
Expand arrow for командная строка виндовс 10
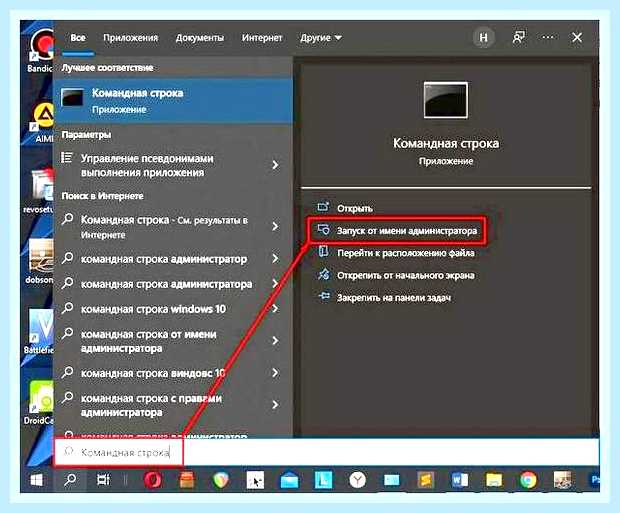click(275, 373)
